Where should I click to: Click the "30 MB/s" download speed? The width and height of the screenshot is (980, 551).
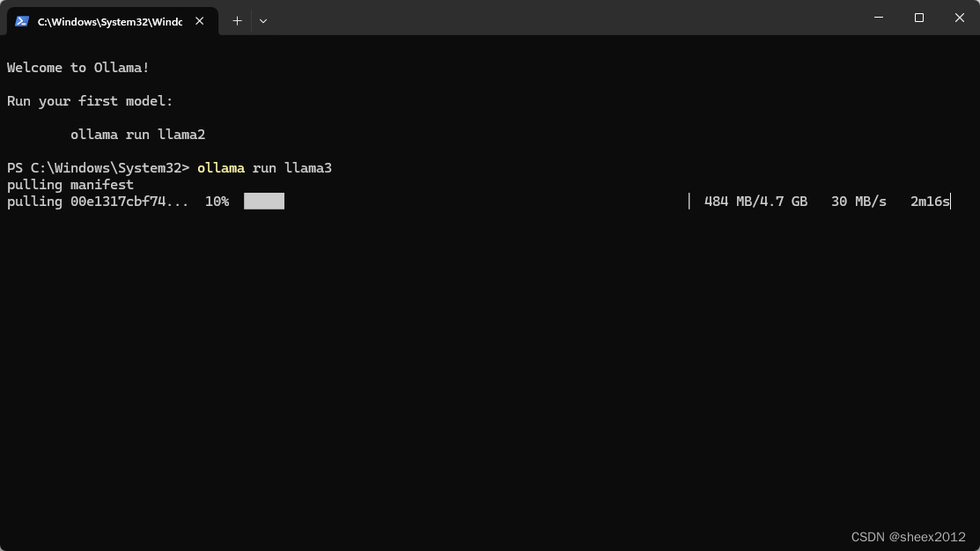858,202
